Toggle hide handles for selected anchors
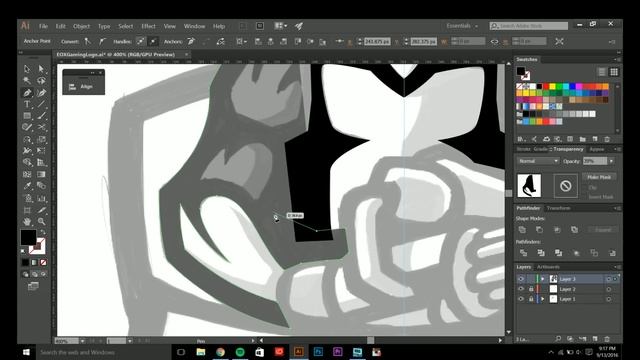This screenshot has height=360, width=640. [153, 41]
